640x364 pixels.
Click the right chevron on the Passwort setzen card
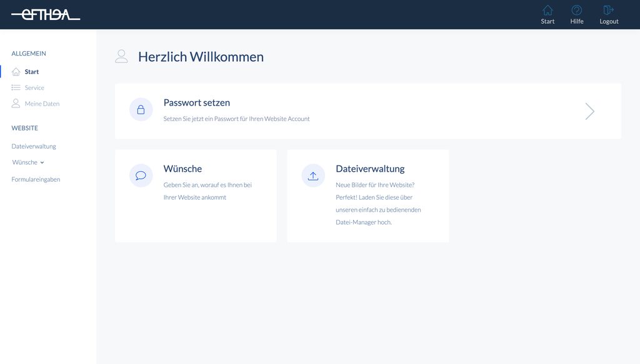(x=589, y=111)
